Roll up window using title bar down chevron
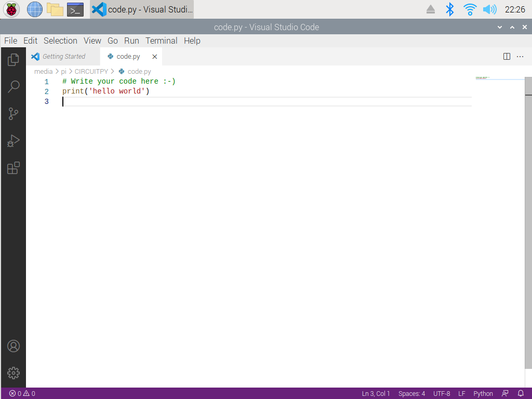The width and height of the screenshot is (532, 399). (500, 27)
